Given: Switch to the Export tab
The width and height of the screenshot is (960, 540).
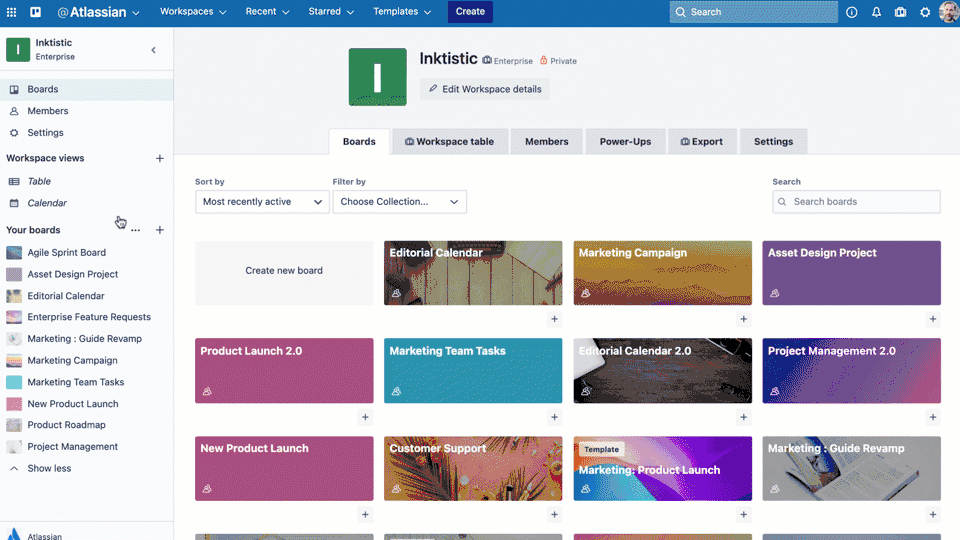Looking at the screenshot, I should click(x=702, y=141).
